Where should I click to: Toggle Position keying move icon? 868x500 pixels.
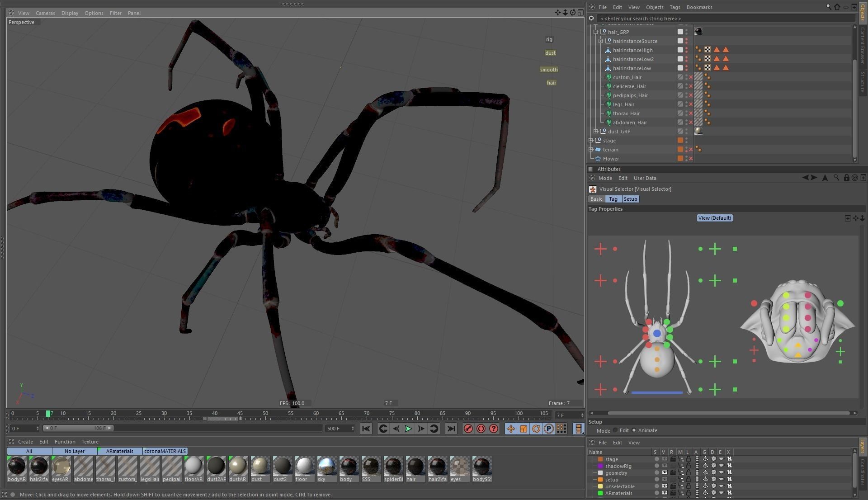coord(511,429)
